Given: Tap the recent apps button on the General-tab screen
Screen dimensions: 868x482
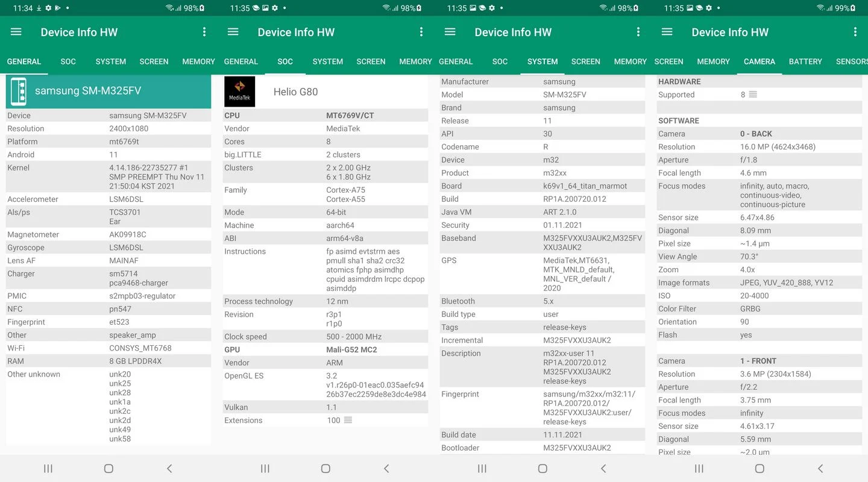Looking at the screenshot, I should 48,468.
